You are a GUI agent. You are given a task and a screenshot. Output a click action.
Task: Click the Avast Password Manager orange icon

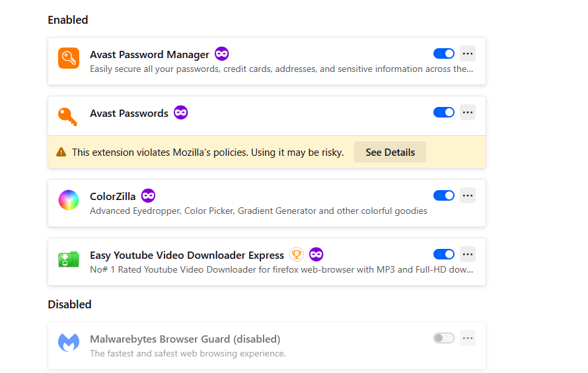pyautogui.click(x=69, y=58)
